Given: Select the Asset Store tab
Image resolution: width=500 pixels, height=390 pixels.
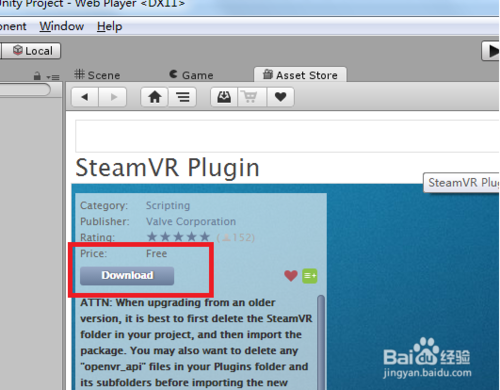Looking at the screenshot, I should (300, 75).
